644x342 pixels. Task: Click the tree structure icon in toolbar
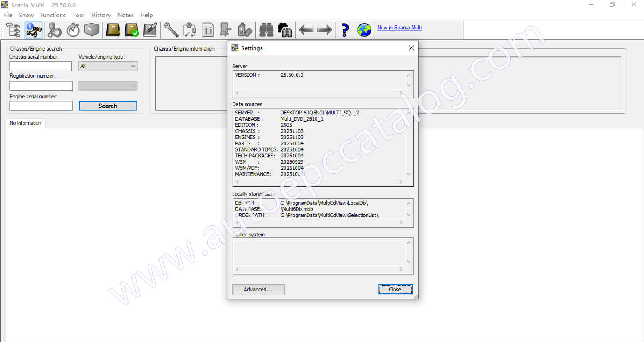click(x=13, y=30)
